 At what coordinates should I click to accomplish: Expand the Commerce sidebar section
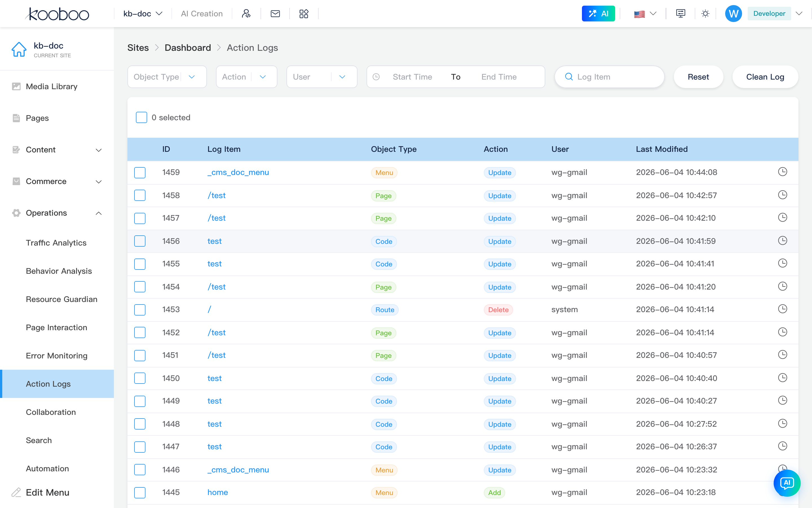(57, 181)
